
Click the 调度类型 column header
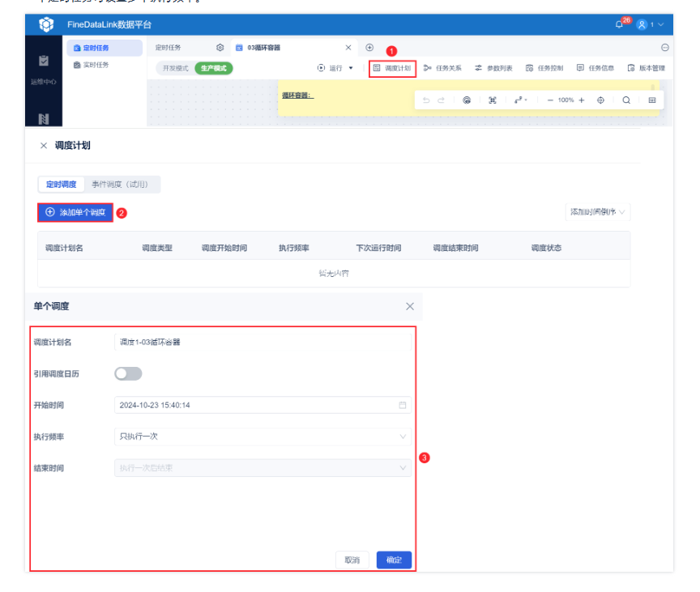pyautogui.click(x=157, y=248)
